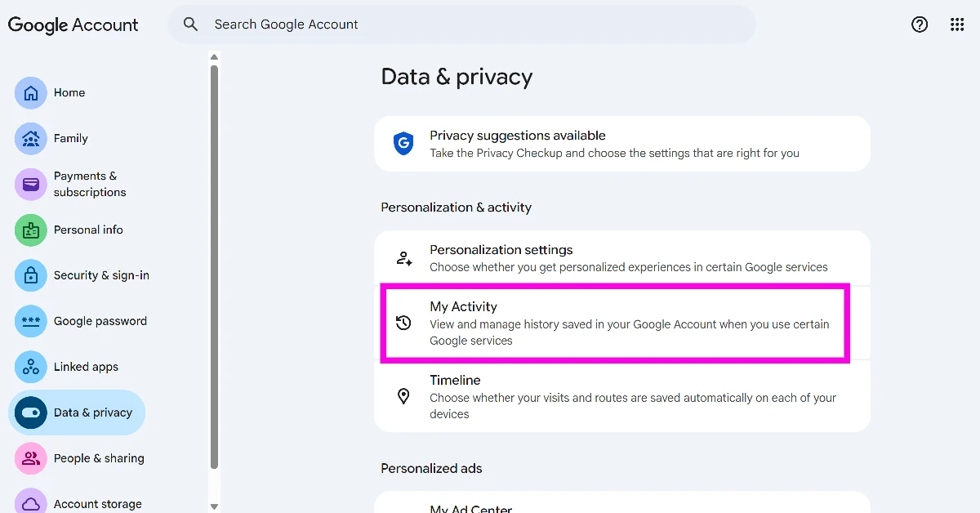The height and width of the screenshot is (513, 980).
Task: Open the Timeline row
Action: (622, 396)
